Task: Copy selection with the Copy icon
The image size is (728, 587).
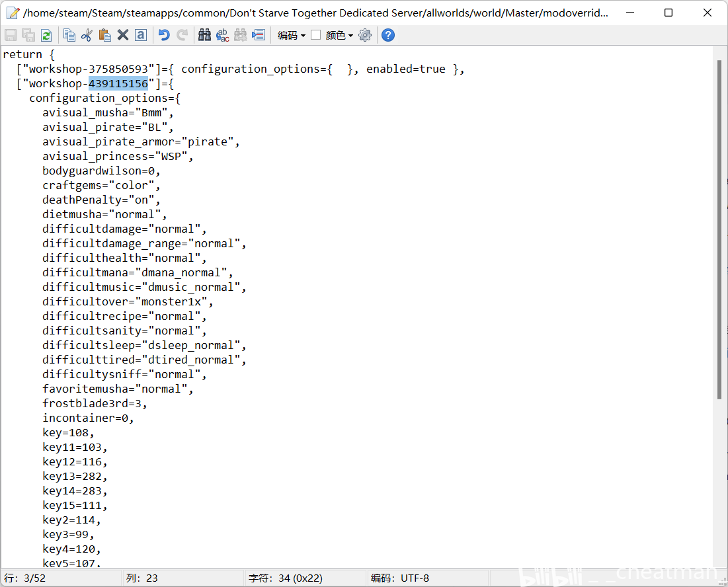Action: [69, 35]
